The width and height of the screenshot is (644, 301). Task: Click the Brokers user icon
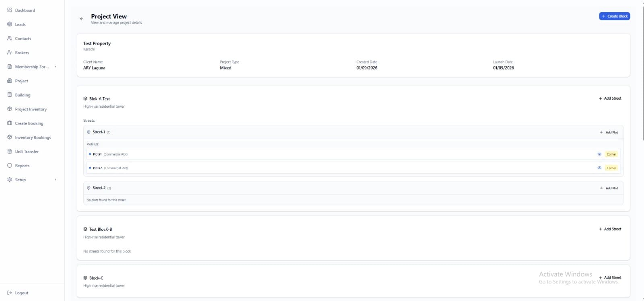[10, 52]
